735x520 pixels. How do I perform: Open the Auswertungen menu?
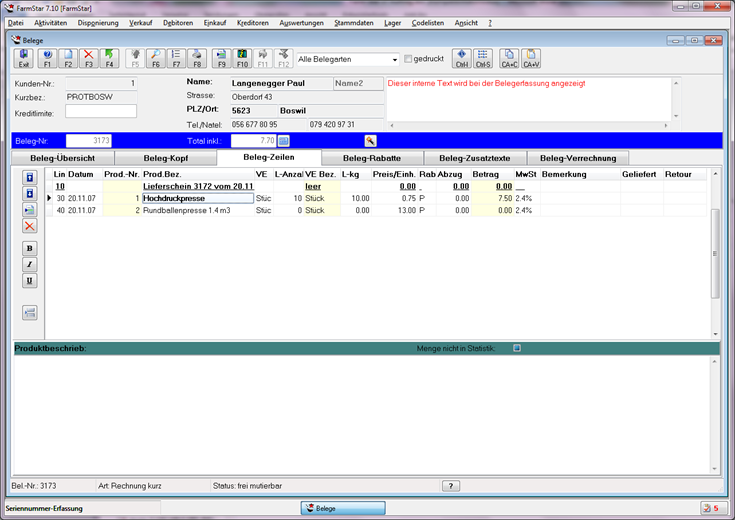301,23
